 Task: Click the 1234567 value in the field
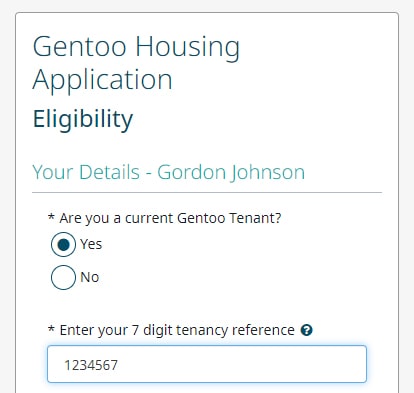pos(91,365)
